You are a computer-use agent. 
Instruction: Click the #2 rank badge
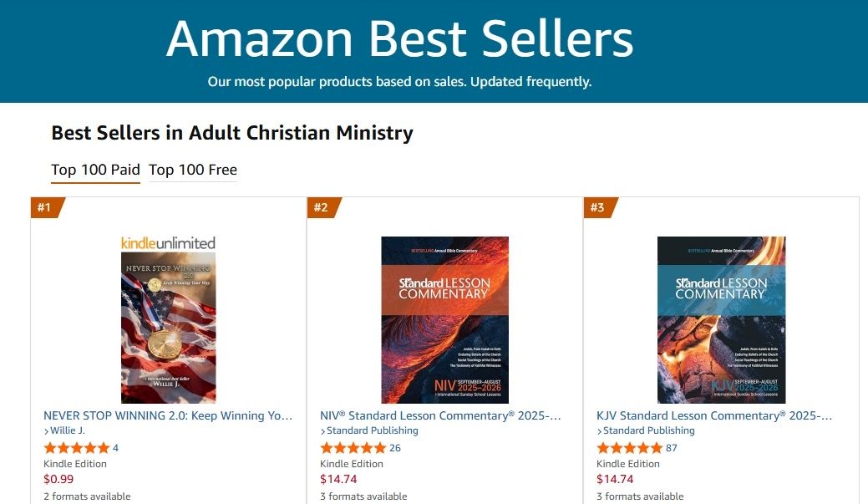[x=322, y=207]
